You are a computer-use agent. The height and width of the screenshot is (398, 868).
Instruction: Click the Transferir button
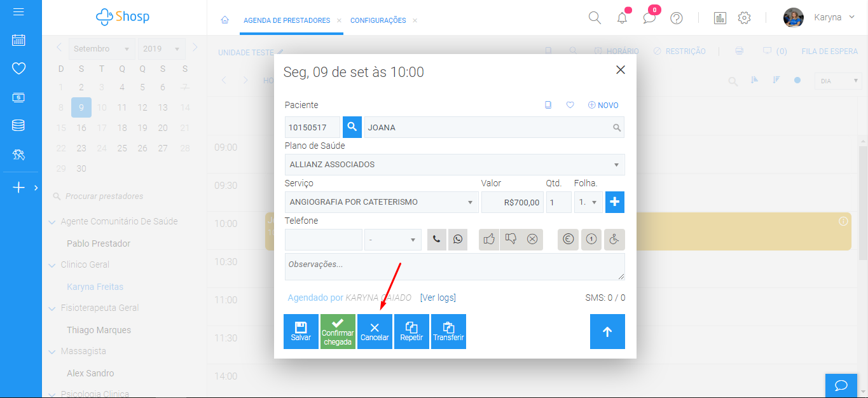(x=448, y=332)
